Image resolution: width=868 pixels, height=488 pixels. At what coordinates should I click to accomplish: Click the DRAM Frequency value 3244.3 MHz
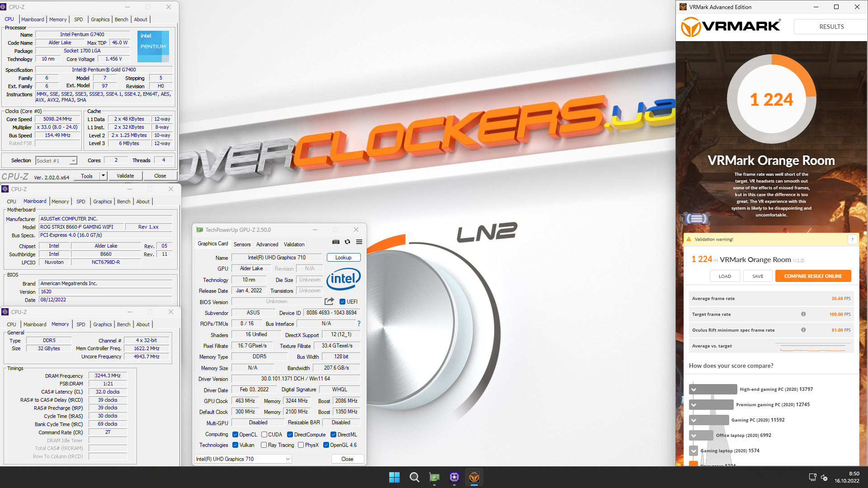point(108,375)
